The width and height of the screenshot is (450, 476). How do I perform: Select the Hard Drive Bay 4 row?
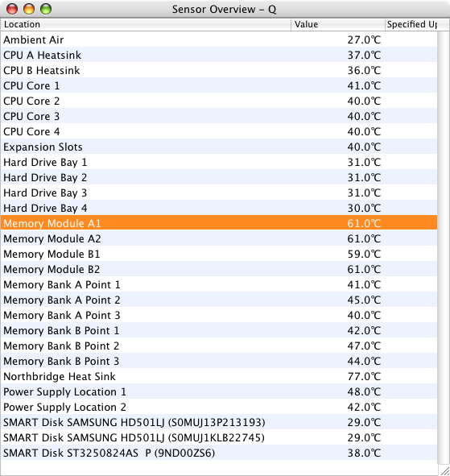point(219,208)
